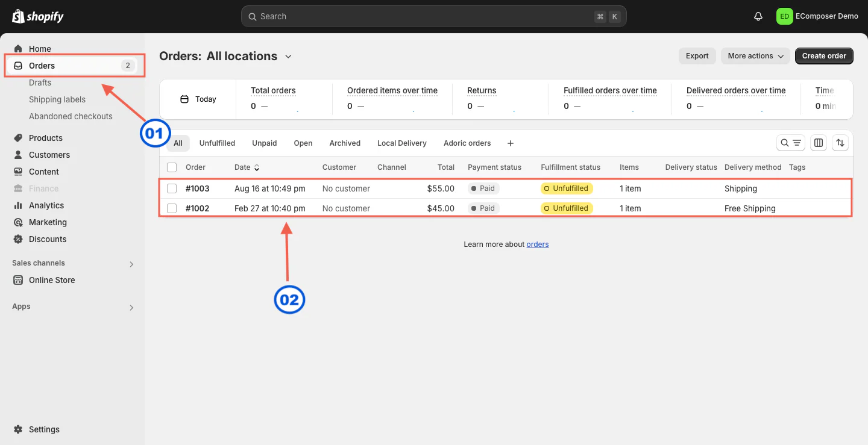Image resolution: width=868 pixels, height=445 pixels.
Task: Click the search magnifier icon in top bar
Action: 253,16
